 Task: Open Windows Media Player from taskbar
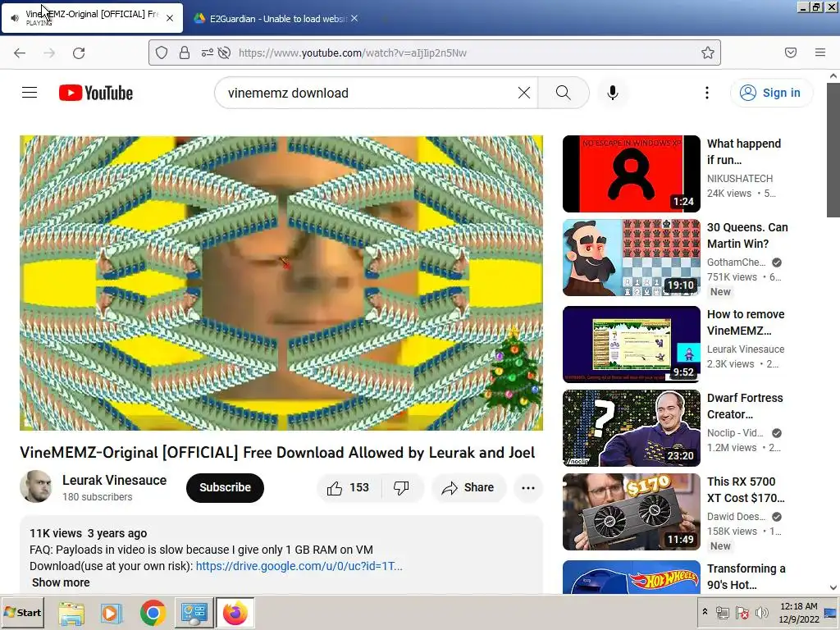[x=112, y=613]
